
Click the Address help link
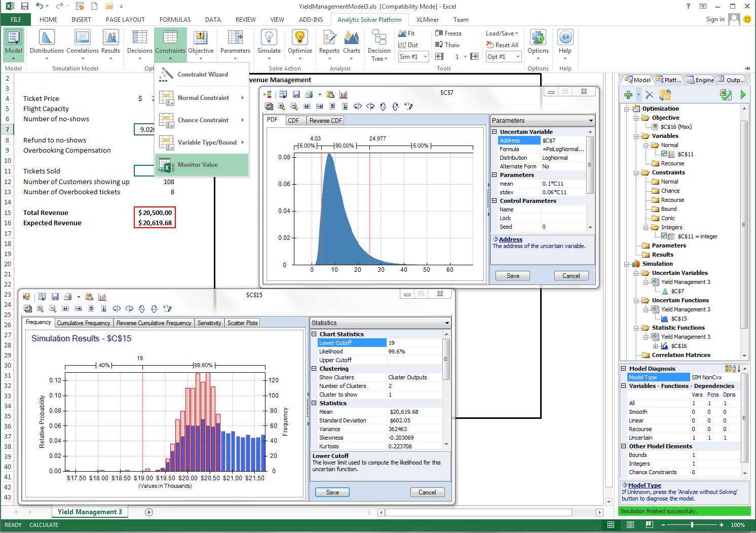click(510, 239)
